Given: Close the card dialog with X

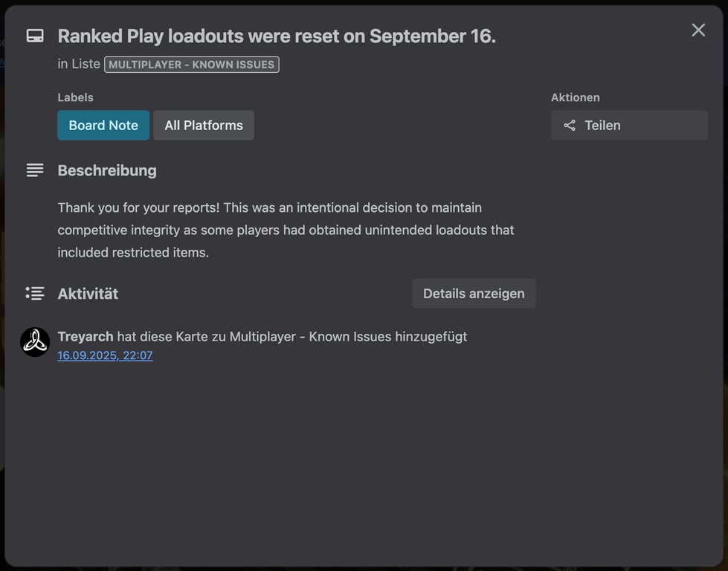Looking at the screenshot, I should [x=698, y=30].
